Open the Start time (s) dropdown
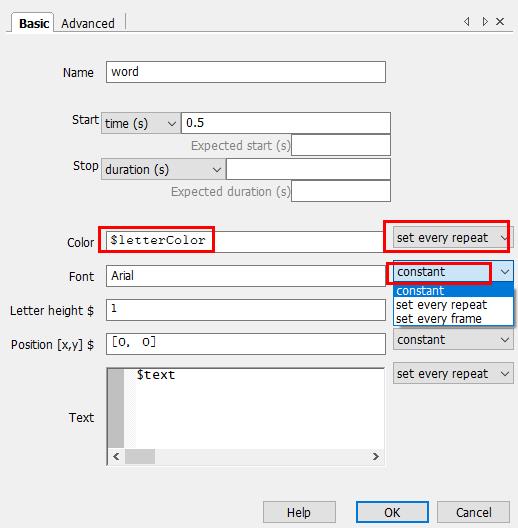The height and width of the screenshot is (528, 518). [140, 123]
